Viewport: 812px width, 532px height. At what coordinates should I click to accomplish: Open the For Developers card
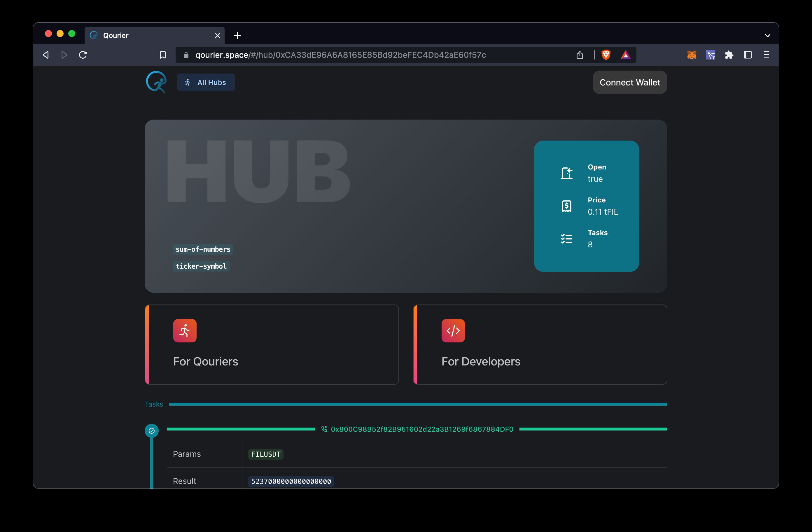coord(540,344)
